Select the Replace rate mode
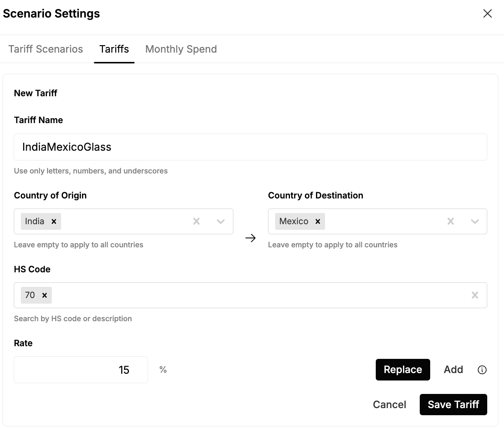 [403, 370]
